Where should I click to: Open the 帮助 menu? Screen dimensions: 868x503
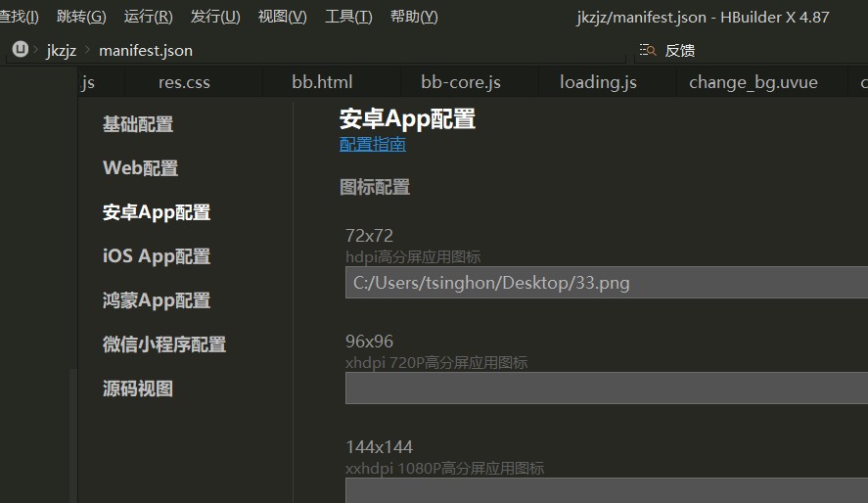coord(414,17)
